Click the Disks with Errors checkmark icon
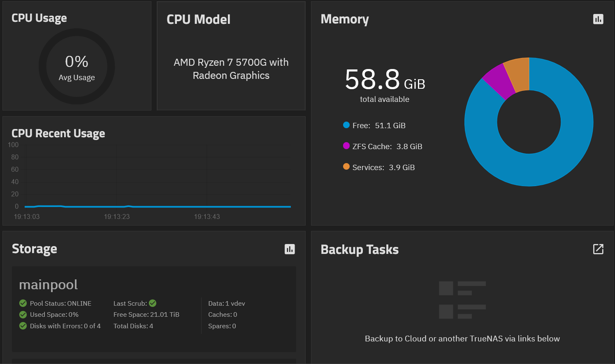Image resolution: width=615 pixels, height=364 pixels. (23, 326)
